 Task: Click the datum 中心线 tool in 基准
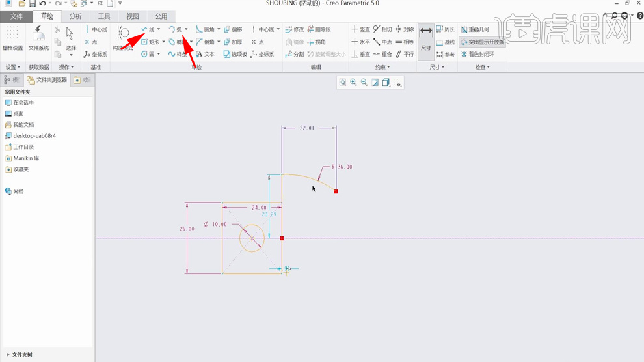click(96, 29)
